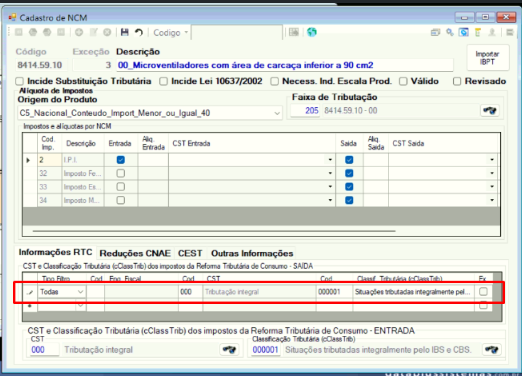Click the toolbar search text field
This screenshot has height=376, width=522.
point(237,32)
